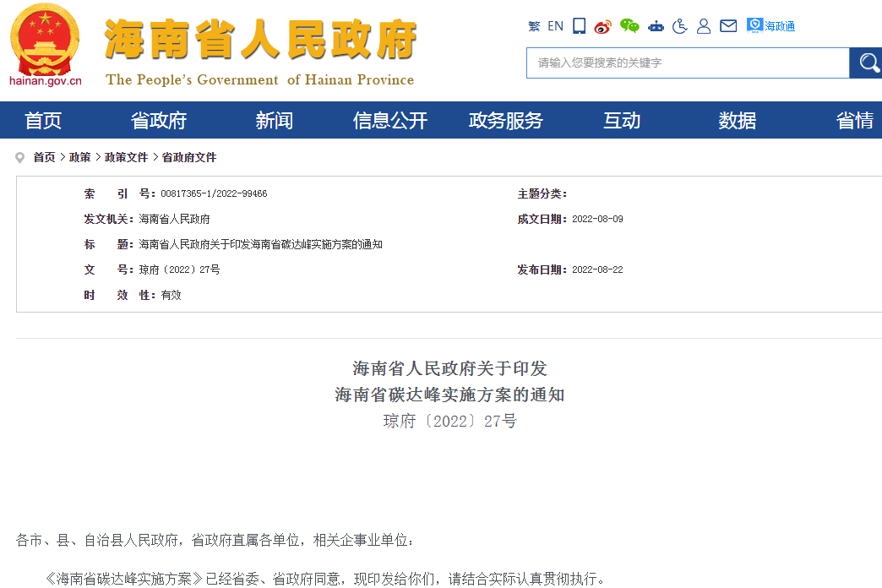Select the accessibility service icon

tap(679, 26)
